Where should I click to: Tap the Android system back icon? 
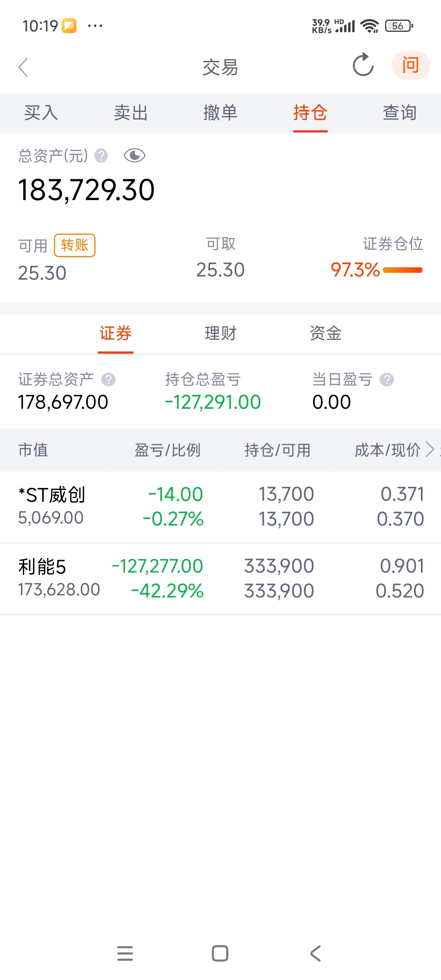[315, 953]
